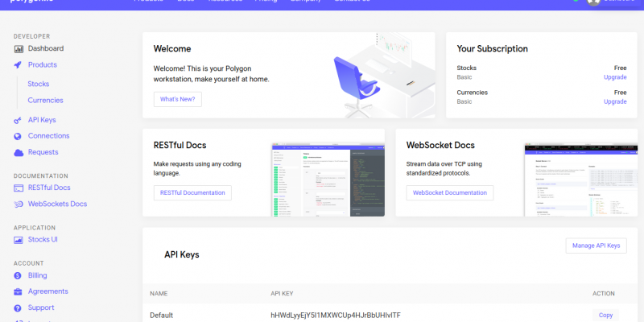Click the DOCUMENTATION sidebar section label

point(41,176)
